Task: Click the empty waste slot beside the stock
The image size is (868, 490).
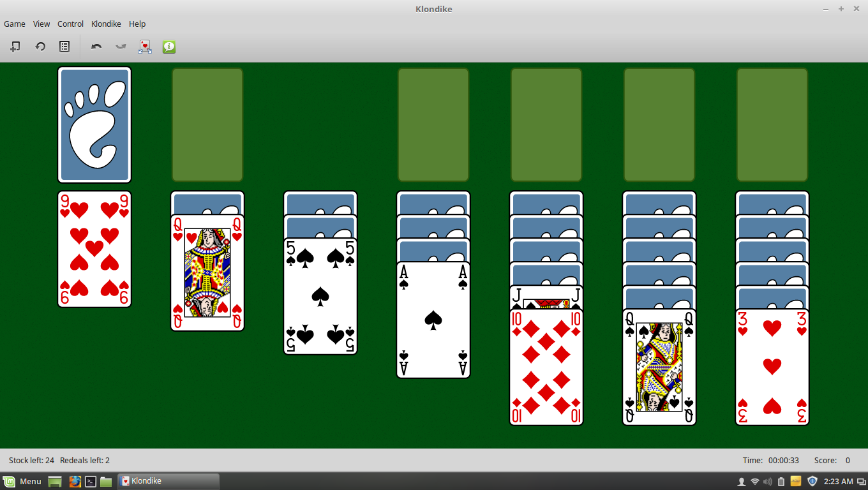Action: (207, 124)
